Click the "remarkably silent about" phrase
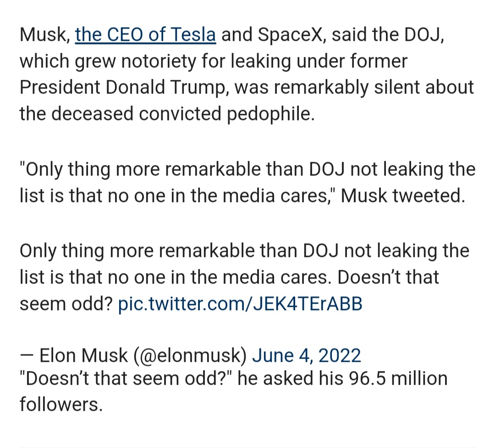Image resolution: width=495 pixels, height=448 pixels. (x=374, y=87)
